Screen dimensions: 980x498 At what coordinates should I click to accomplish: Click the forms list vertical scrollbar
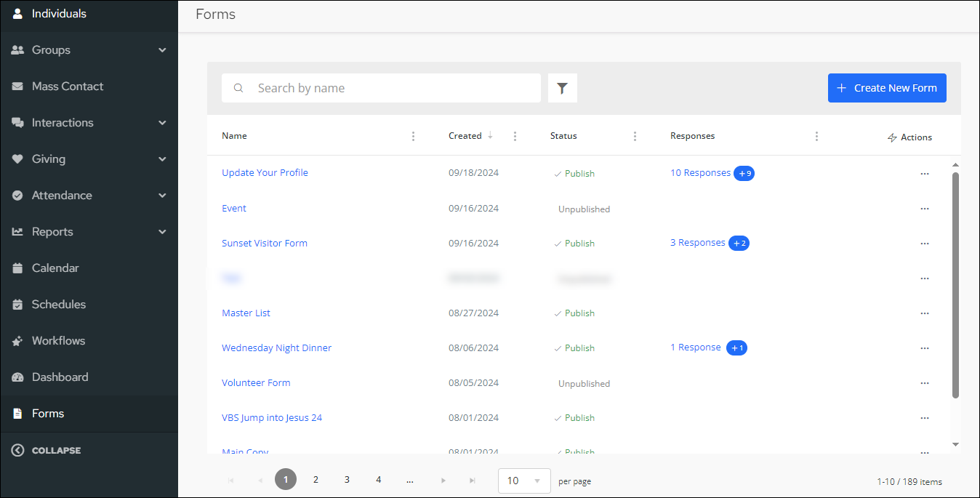(x=955, y=284)
